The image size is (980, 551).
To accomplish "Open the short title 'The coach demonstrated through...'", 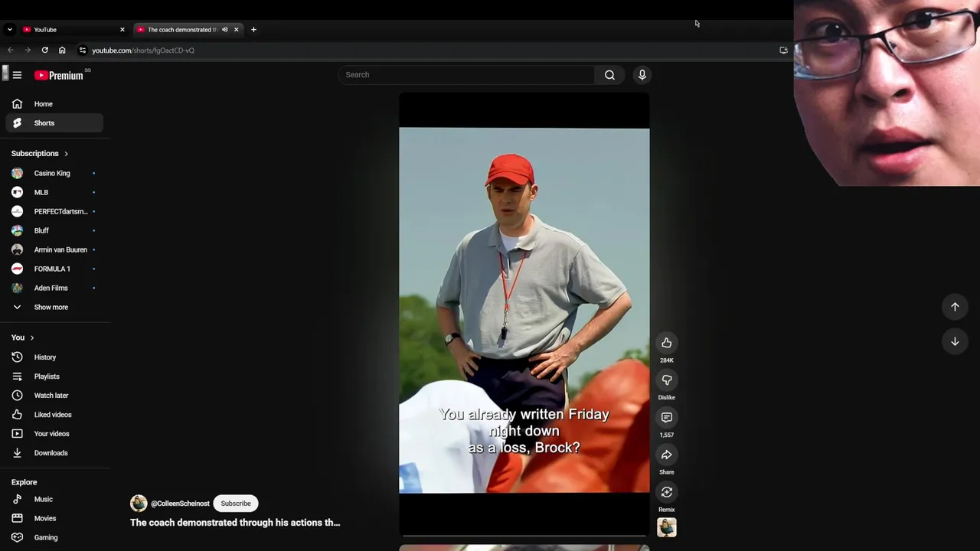I will [235, 523].
